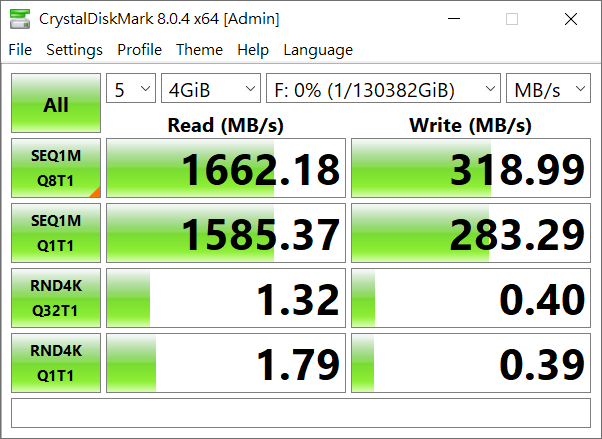Open the Language menu
The image size is (602, 439).
coord(318,50)
